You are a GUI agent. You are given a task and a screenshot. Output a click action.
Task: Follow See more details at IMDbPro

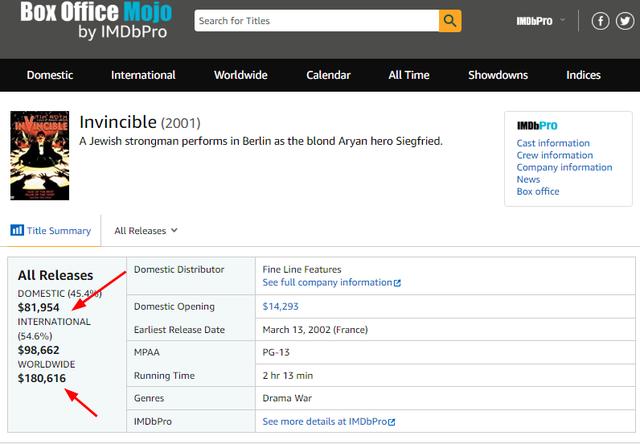point(325,422)
